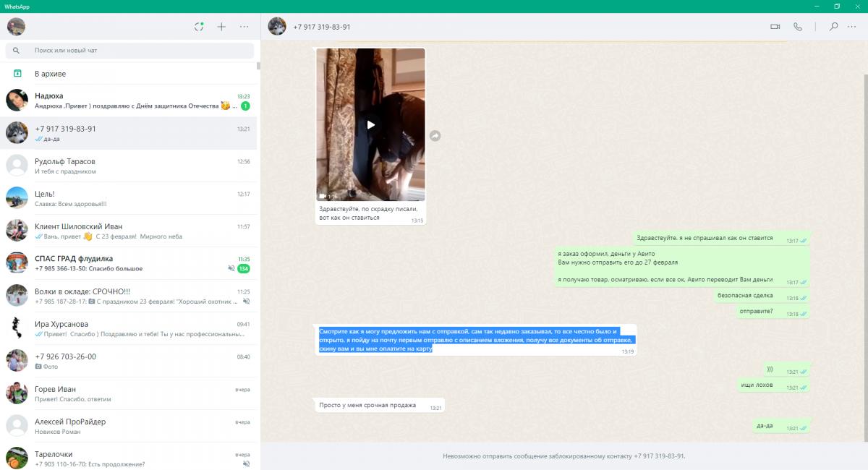This screenshot has height=470, width=868.
Task: Play the video message in chat
Action: [x=370, y=124]
